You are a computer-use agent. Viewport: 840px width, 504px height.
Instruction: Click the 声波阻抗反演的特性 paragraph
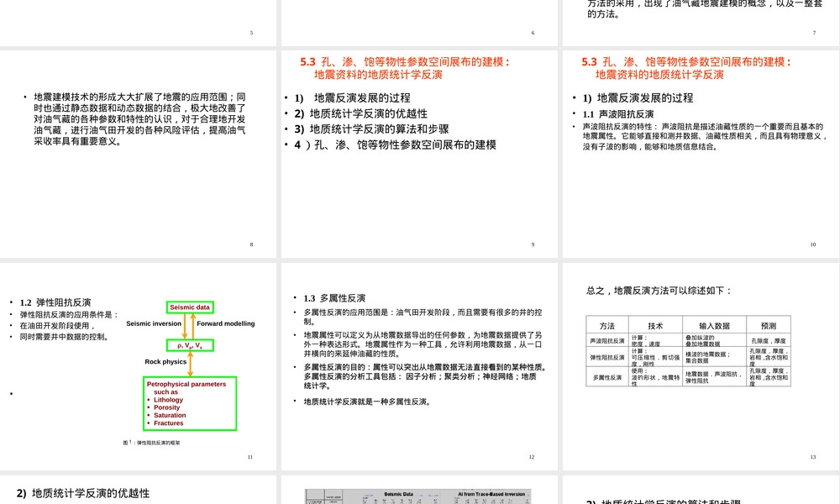[705, 137]
